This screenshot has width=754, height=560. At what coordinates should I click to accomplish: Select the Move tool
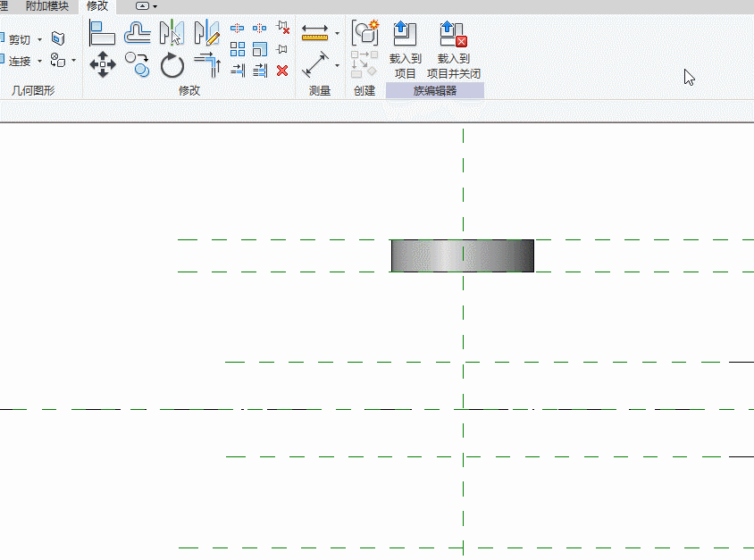pyautogui.click(x=103, y=65)
